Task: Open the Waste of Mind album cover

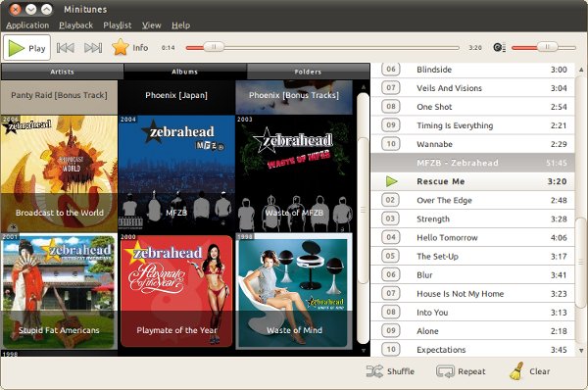Action: click(294, 291)
